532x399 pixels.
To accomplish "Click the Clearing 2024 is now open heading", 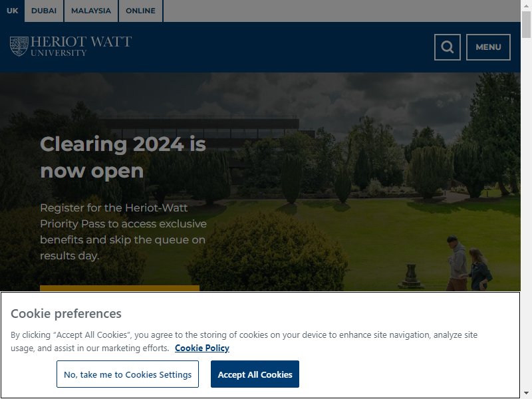I will tap(123, 158).
